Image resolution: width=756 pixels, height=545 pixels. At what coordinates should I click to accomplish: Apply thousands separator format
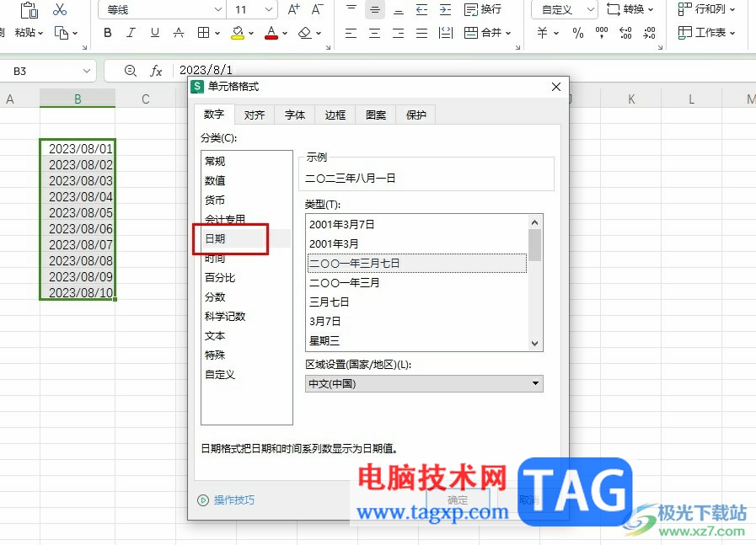point(601,33)
